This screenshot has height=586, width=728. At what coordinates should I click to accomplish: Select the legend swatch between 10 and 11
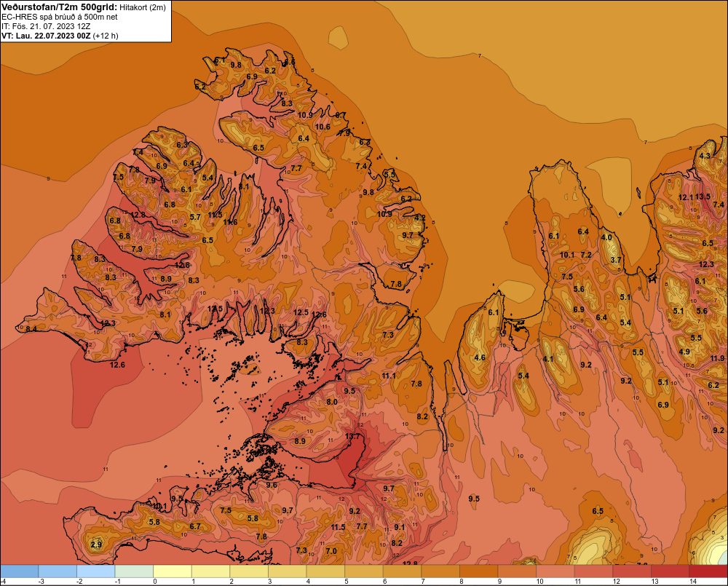[x=555, y=571]
